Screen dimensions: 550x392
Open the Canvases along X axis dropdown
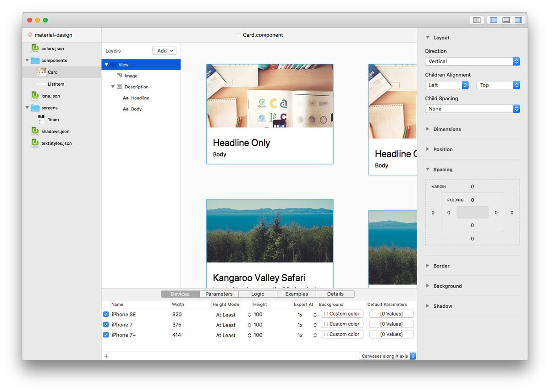387,356
